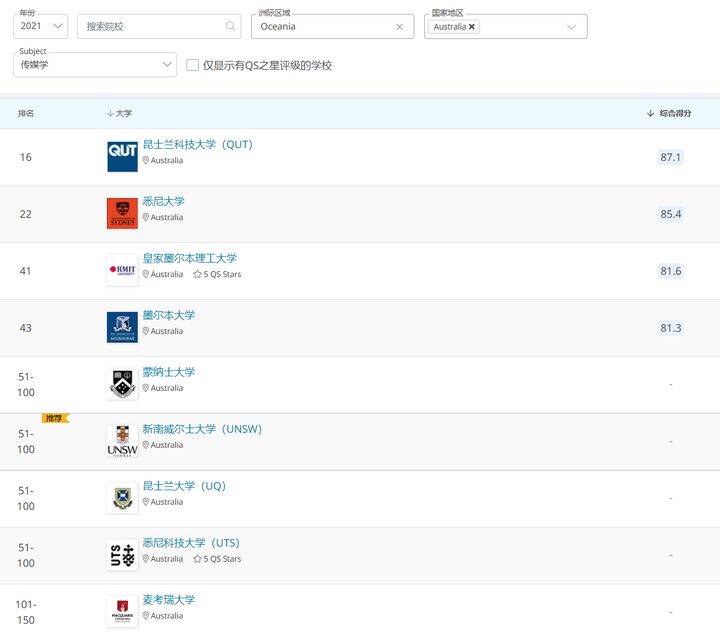
Task: Click the rank 43 cell
Action: [x=26, y=328]
